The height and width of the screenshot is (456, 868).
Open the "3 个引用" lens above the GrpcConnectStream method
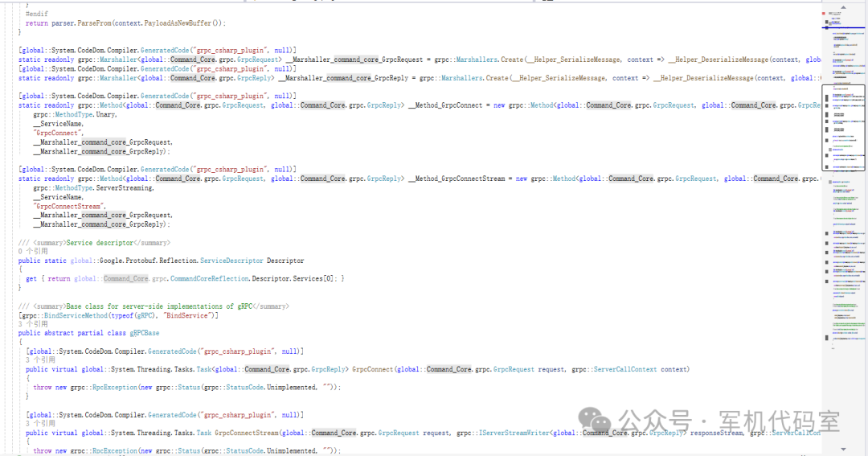click(40, 424)
